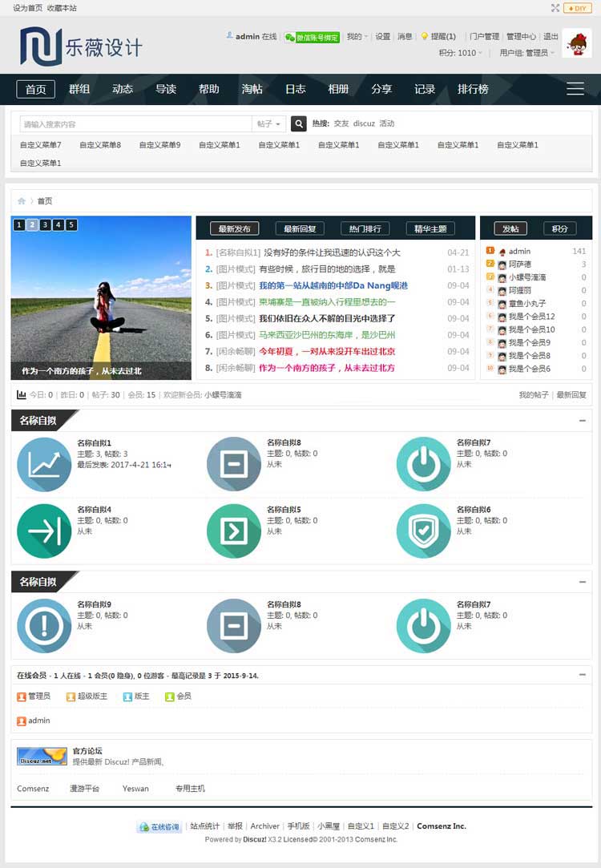The height and width of the screenshot is (868, 601).
Task: Open the hamburger menu in the nav bar
Action: coord(575,89)
